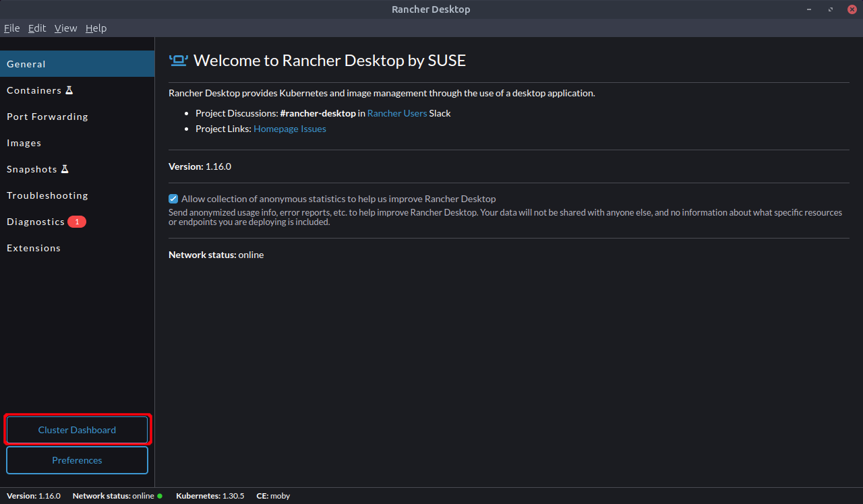Open the File menu
Viewport: 863px width, 504px height.
pyautogui.click(x=11, y=28)
